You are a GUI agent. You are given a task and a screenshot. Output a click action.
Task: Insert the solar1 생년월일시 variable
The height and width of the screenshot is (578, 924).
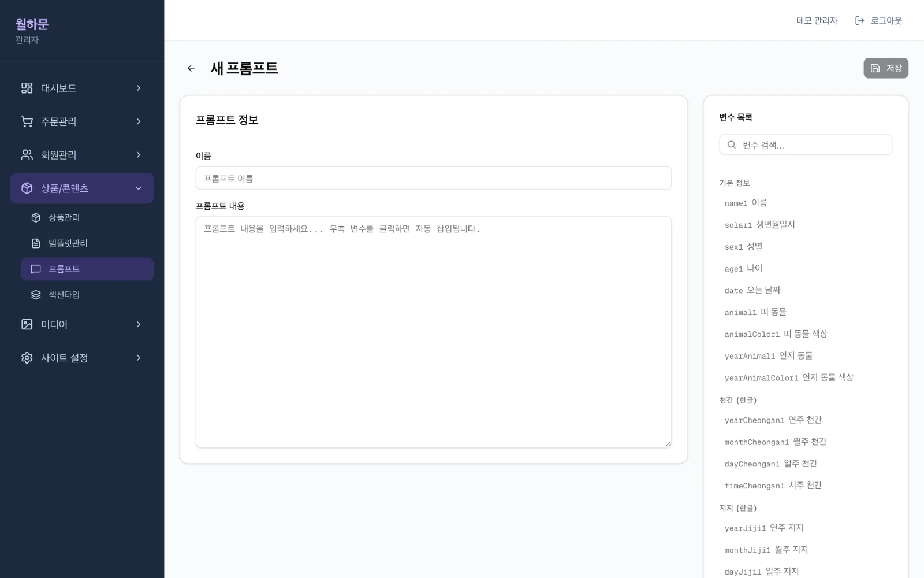tap(806, 225)
